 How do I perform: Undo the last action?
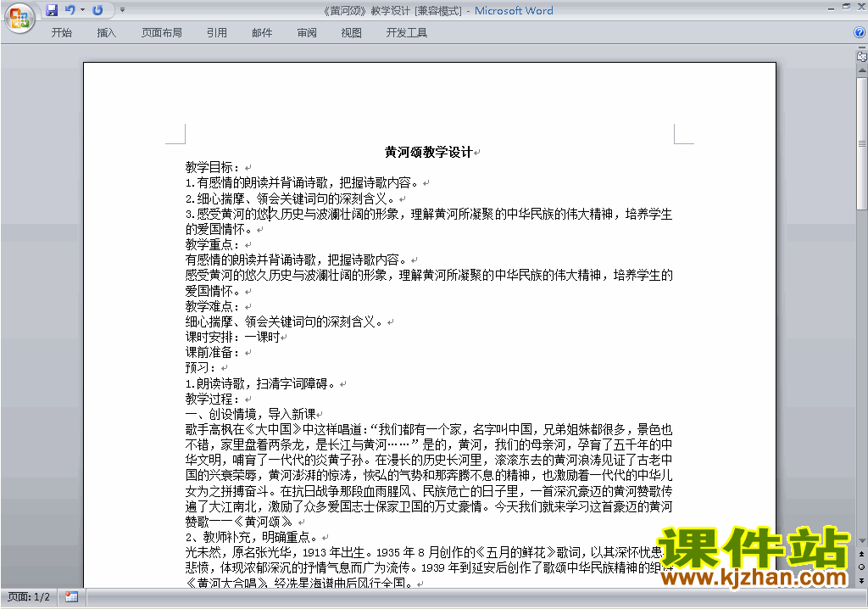(70, 10)
